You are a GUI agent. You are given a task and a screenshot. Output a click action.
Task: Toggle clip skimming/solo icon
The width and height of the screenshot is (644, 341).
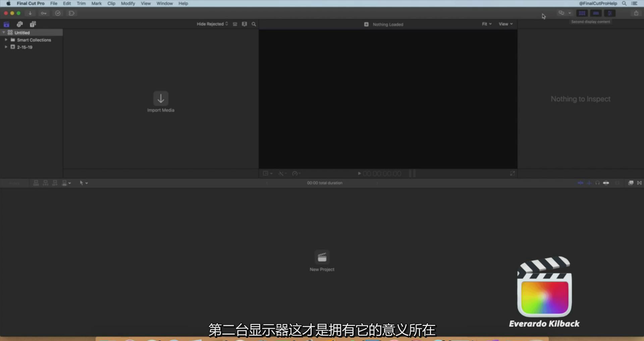(x=606, y=183)
